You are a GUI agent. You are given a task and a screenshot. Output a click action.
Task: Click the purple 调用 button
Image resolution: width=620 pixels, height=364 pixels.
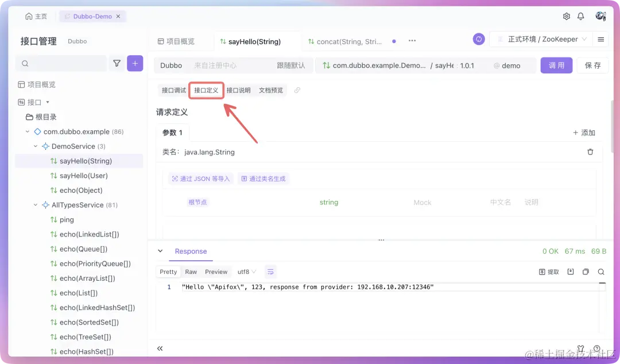click(556, 65)
